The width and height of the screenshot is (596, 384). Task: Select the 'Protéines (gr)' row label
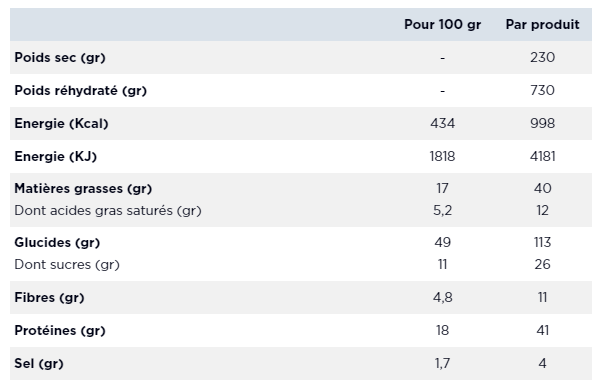(60, 330)
